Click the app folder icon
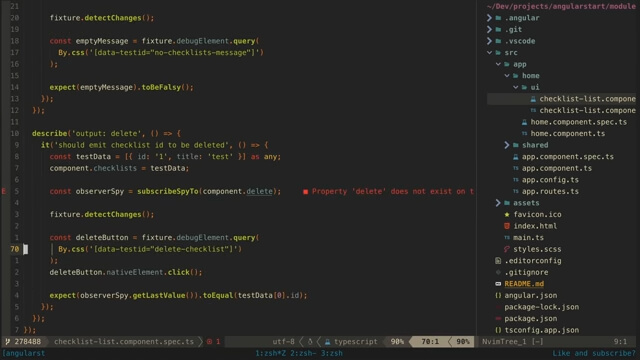The height and width of the screenshot is (360, 640). (507, 64)
